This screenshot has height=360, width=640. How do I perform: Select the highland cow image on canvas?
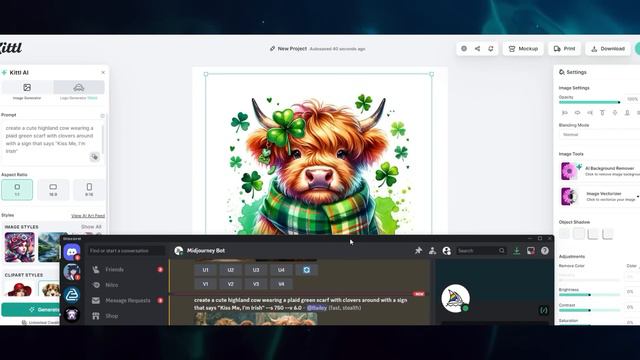[319, 163]
